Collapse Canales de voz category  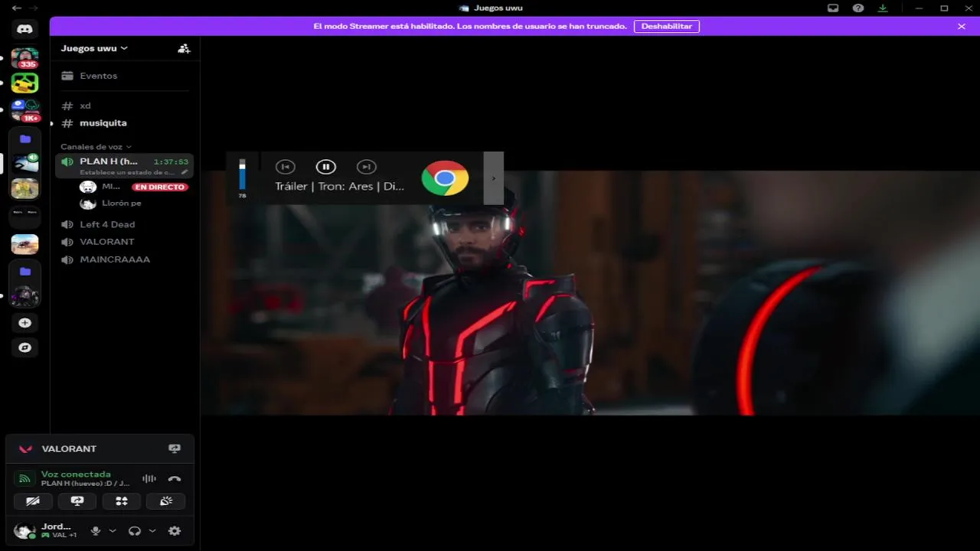tap(96, 147)
